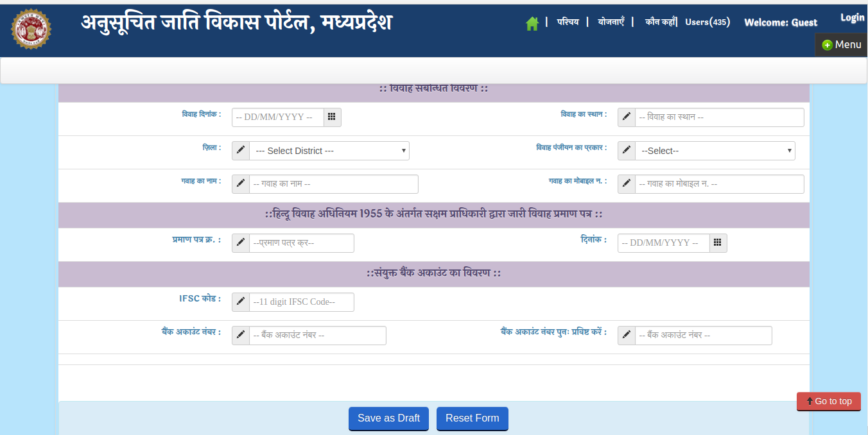Click the edit pencil beside बैंक अकाउंट नंबर
The image size is (868, 435).
(240, 335)
